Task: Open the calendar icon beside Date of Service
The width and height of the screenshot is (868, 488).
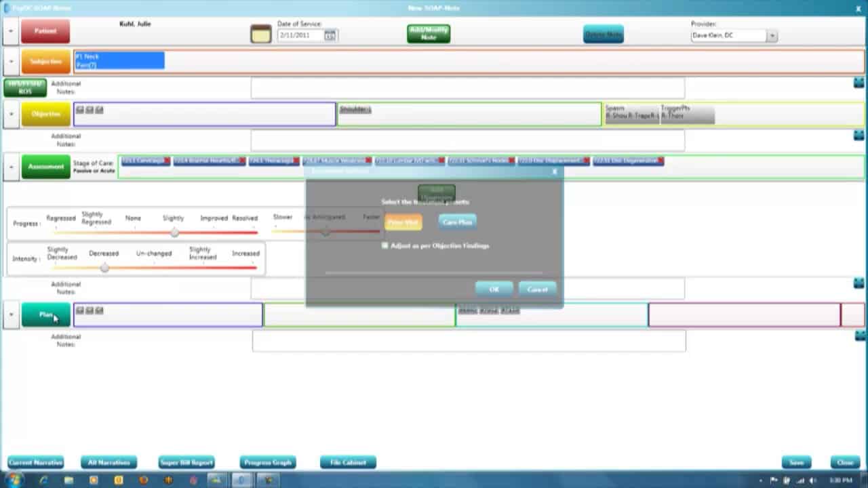Action: click(x=260, y=34)
